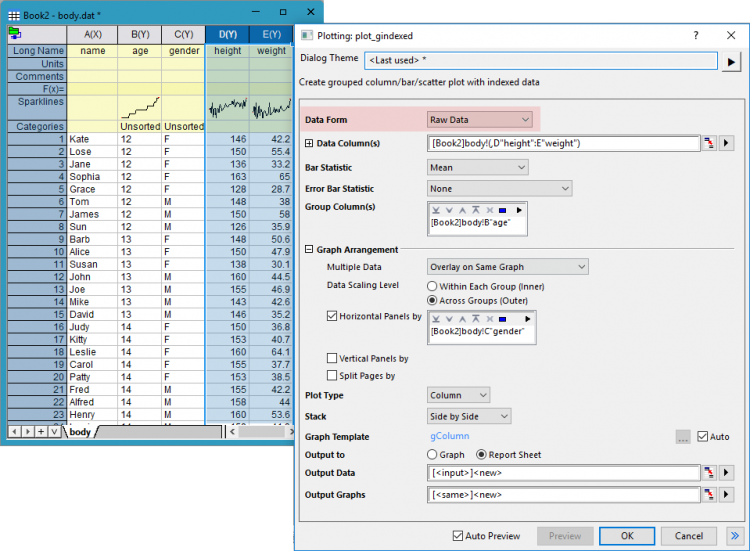The image size is (750, 551).
Task: Uncheck Horizontal Panels by checkbox
Action: tap(332, 316)
